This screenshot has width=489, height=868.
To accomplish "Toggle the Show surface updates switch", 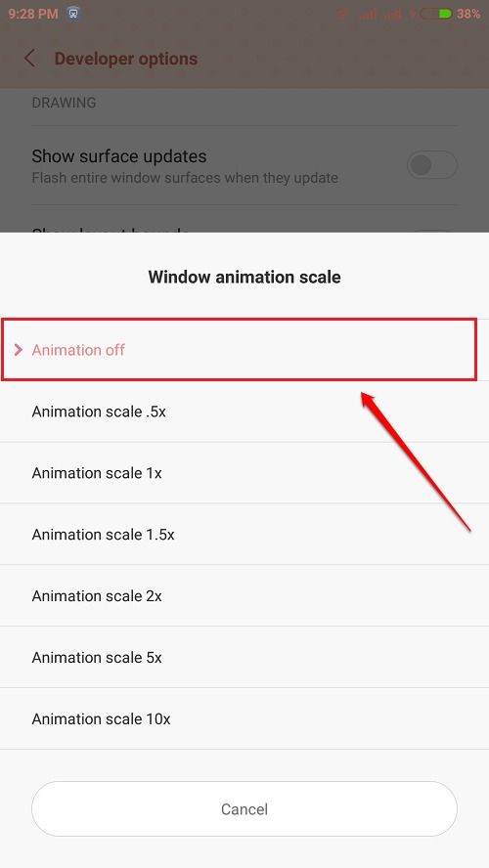I will [432, 165].
